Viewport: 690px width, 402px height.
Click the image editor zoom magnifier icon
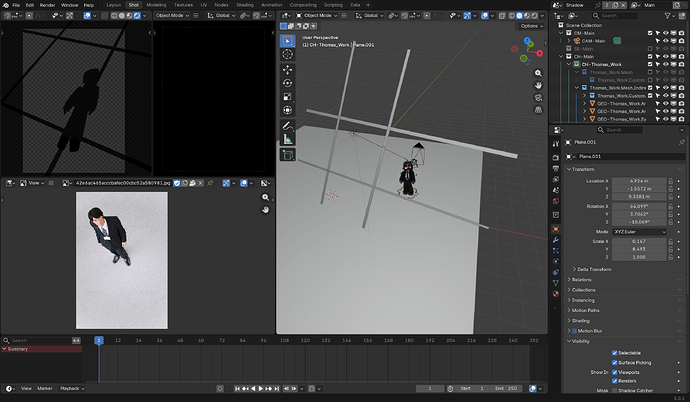coord(265,197)
